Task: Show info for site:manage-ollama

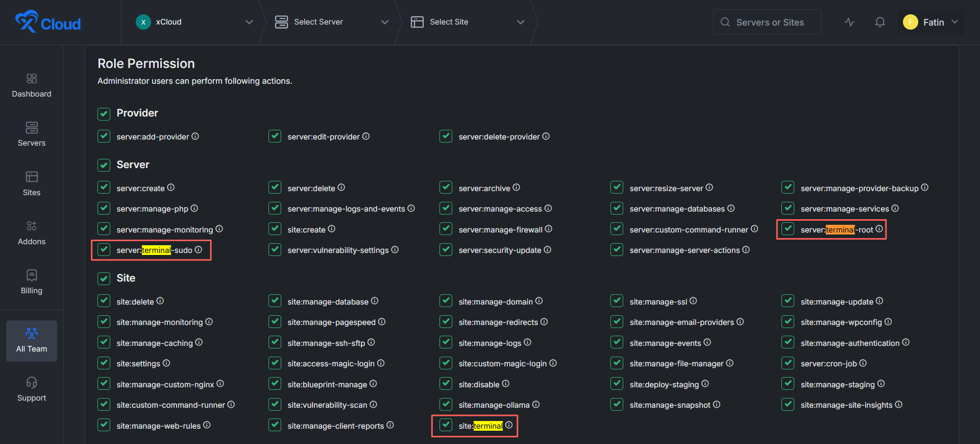Action: click(535, 404)
